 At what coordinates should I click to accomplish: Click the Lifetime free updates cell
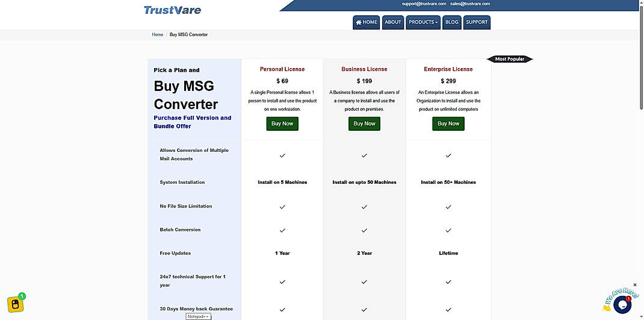coord(448,253)
